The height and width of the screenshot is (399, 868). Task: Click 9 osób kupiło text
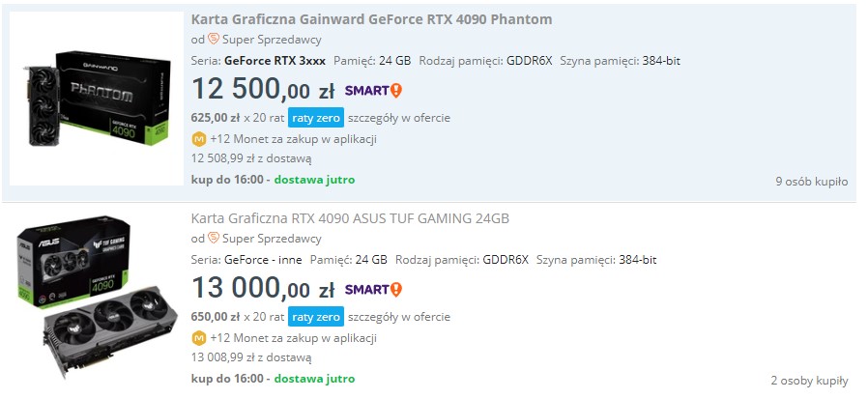[811, 181]
